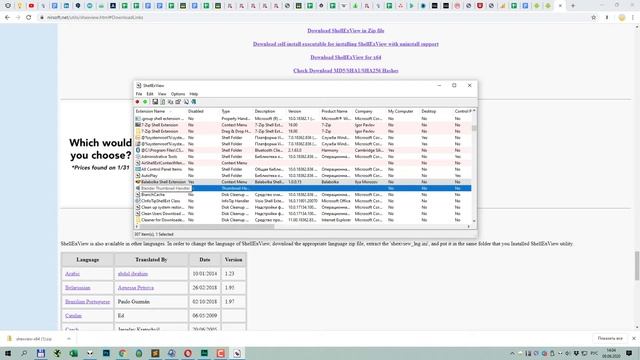Click Download self install executable link
Screen dimensions: 640x360
coord(346,44)
